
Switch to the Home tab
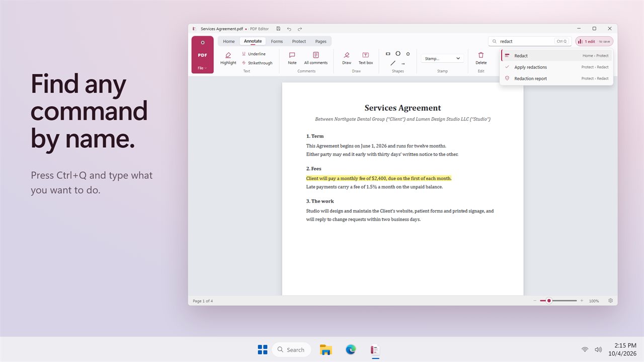pos(229,41)
